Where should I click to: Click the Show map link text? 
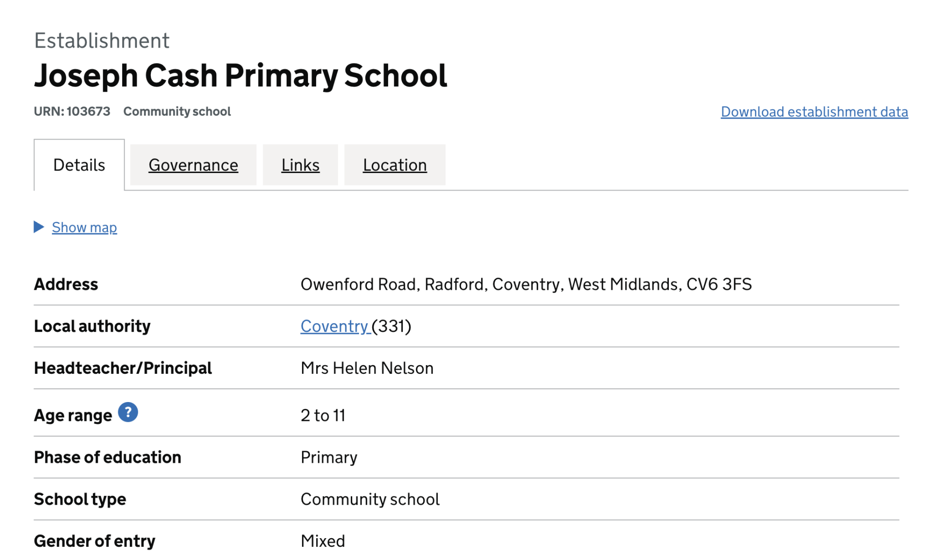[x=84, y=227]
